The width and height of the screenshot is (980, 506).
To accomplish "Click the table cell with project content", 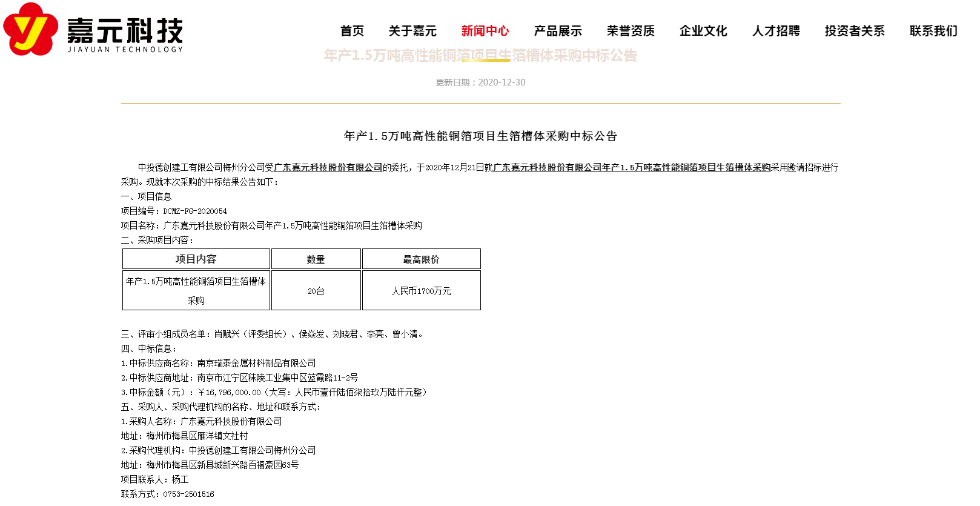I will point(196,291).
